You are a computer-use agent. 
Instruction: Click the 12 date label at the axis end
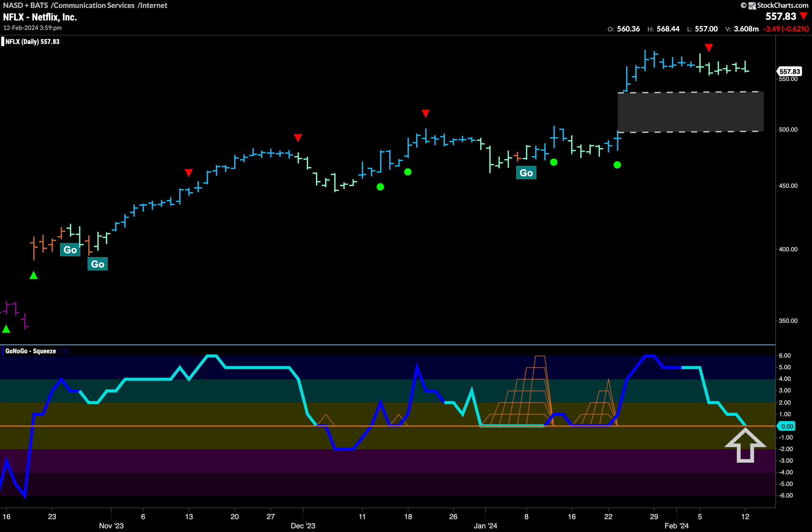point(745,517)
